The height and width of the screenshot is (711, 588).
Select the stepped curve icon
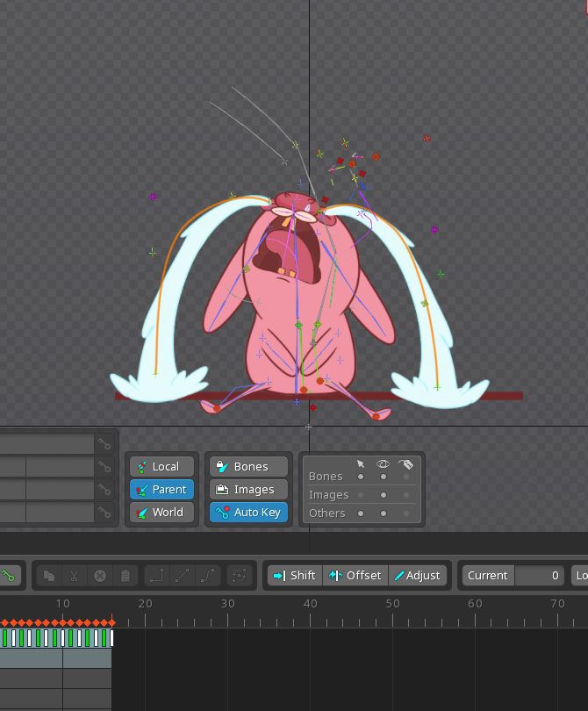(x=156, y=576)
